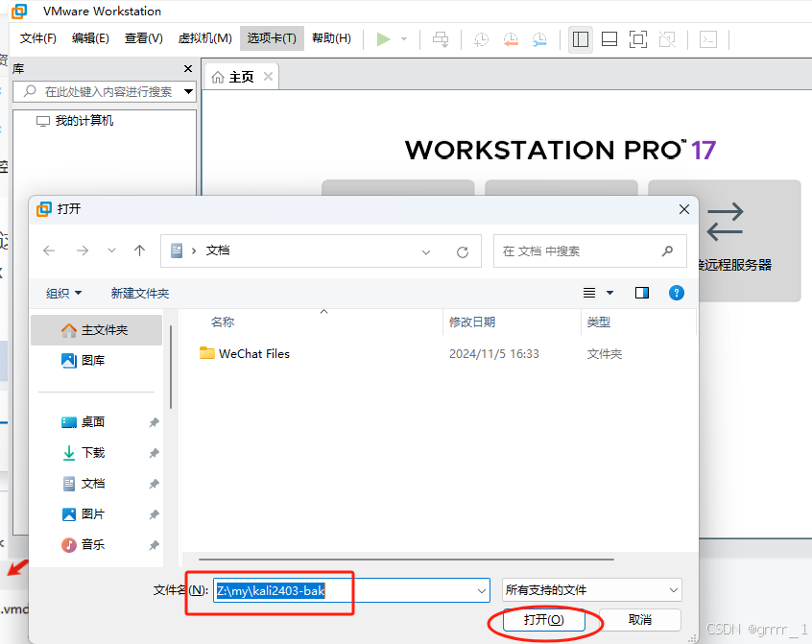Click the up one level arrow
The image size is (812, 644).
(x=139, y=251)
